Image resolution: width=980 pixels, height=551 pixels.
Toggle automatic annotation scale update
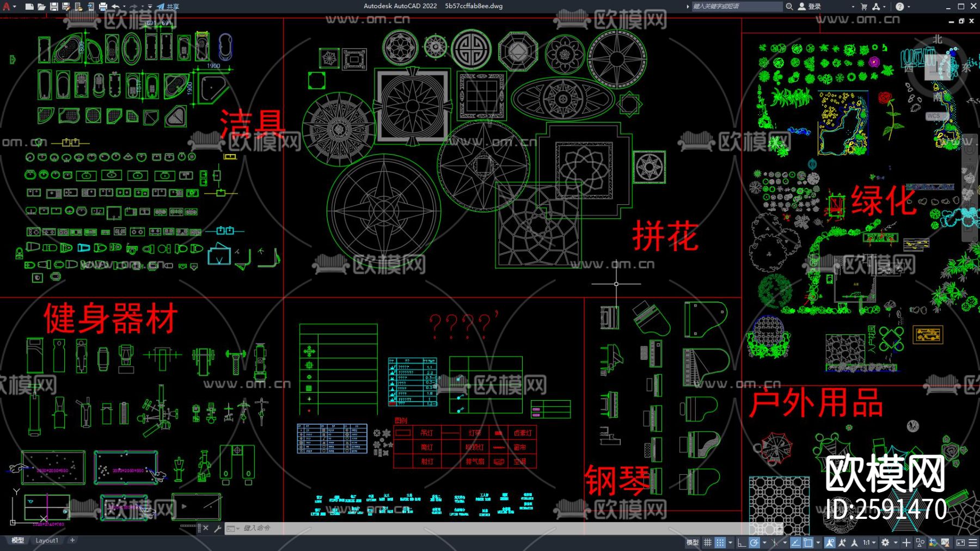842,542
